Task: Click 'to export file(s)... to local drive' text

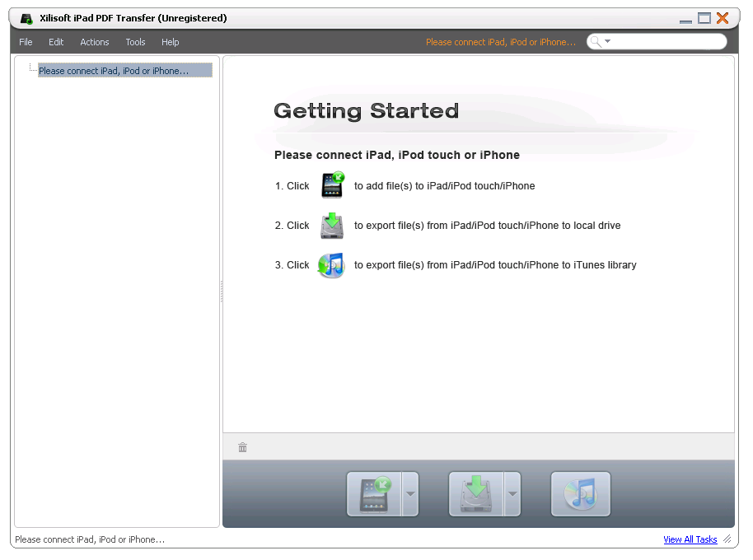Action: (487, 226)
